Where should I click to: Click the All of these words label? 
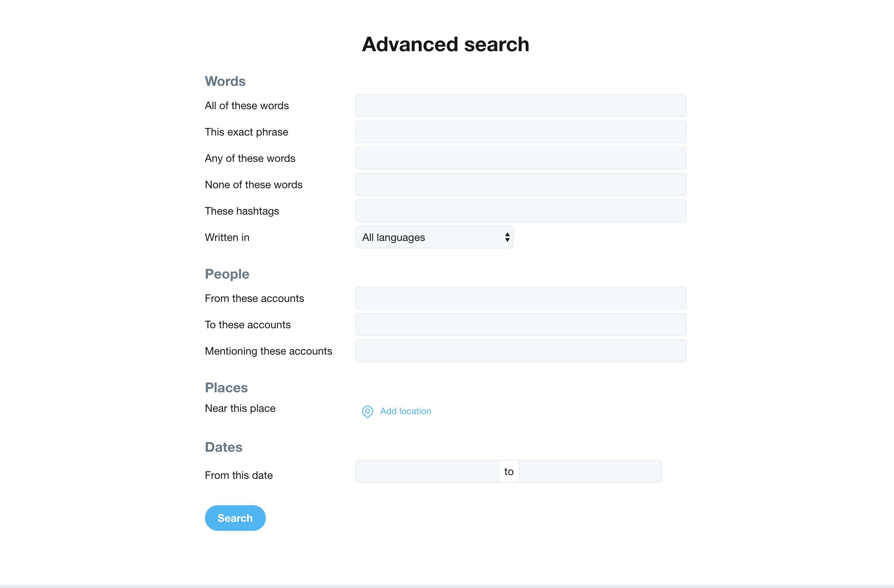tap(247, 105)
